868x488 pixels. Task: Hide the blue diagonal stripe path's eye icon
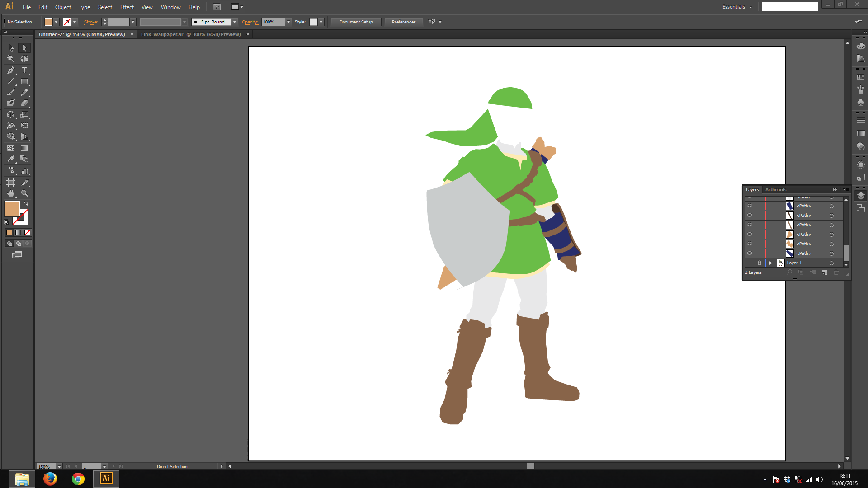(x=750, y=253)
